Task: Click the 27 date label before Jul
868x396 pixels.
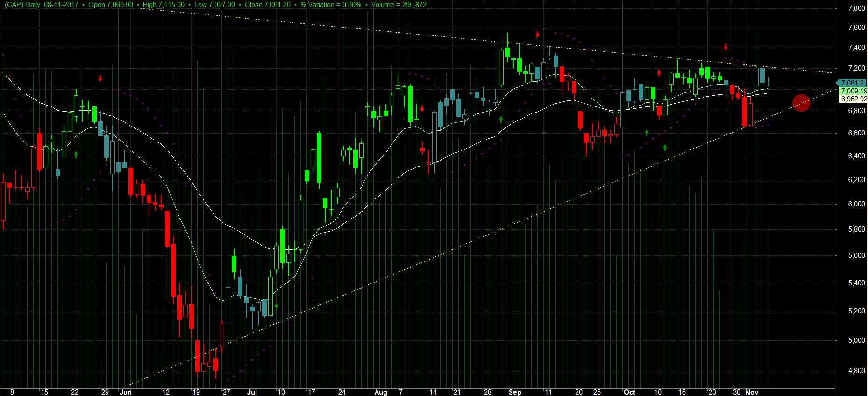Action: click(x=227, y=392)
